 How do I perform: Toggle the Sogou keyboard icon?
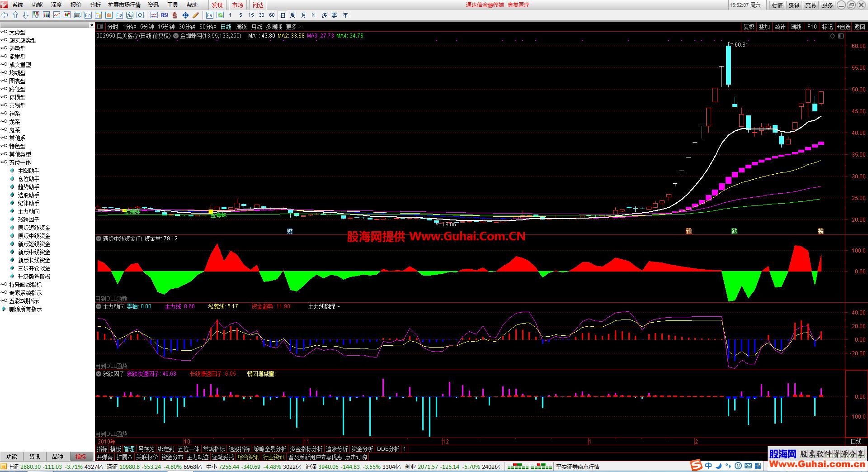pos(747,465)
